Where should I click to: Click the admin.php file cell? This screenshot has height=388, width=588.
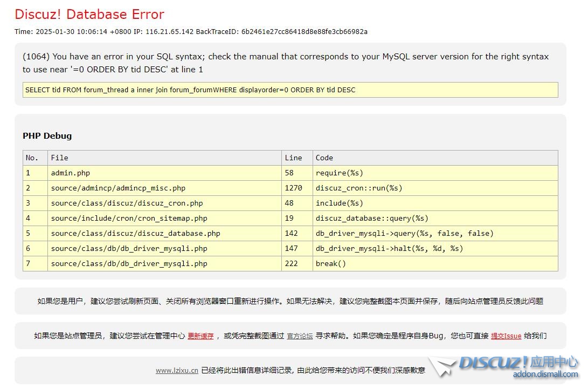[164, 173]
